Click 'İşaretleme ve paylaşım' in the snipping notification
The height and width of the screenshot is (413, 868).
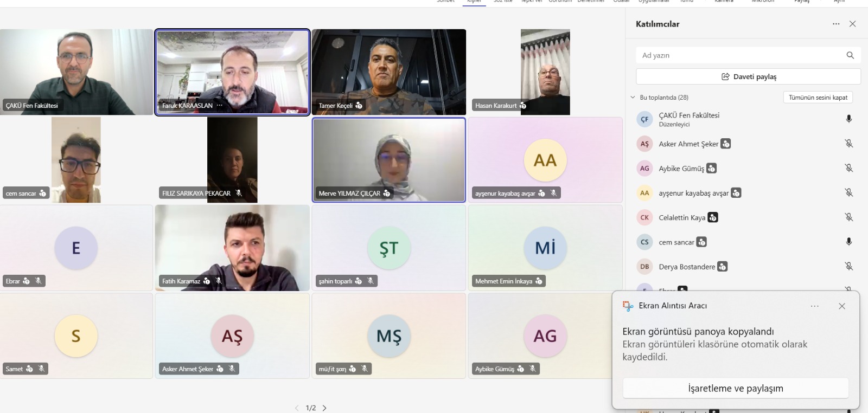735,389
